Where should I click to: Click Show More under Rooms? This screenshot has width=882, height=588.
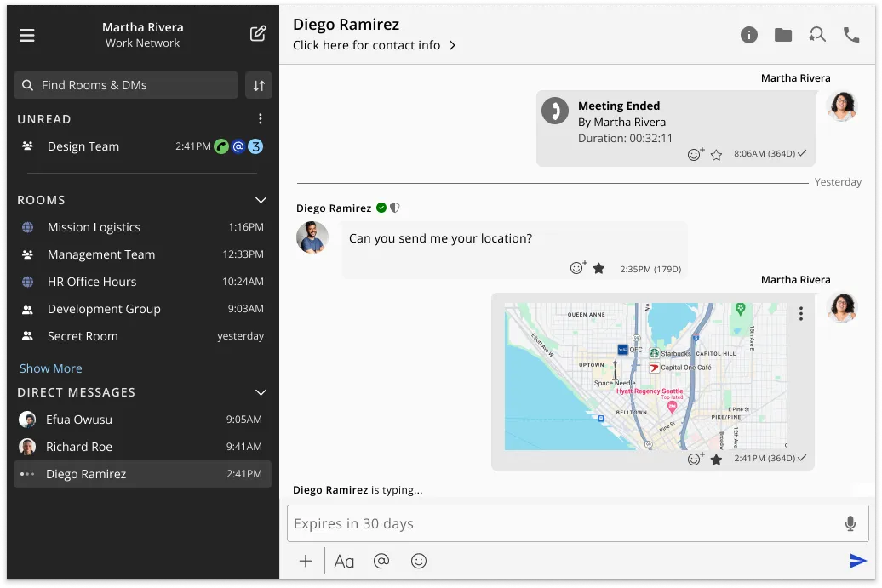pos(51,368)
